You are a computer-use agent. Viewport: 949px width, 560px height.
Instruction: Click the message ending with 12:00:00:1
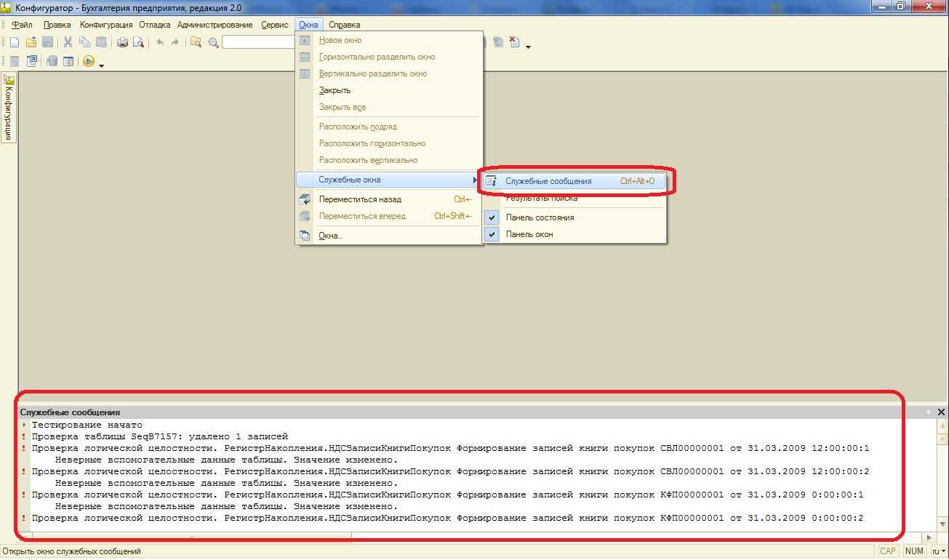(451, 448)
